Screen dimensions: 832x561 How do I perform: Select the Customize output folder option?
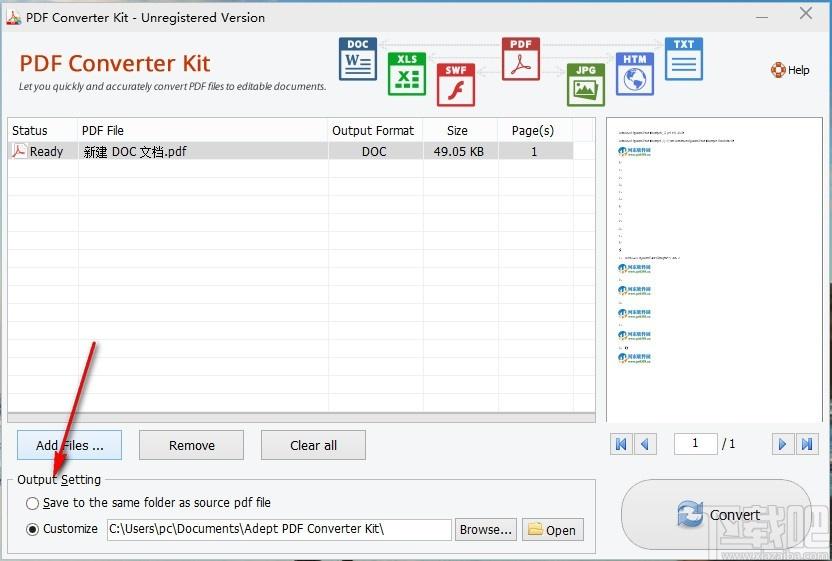click(32, 529)
